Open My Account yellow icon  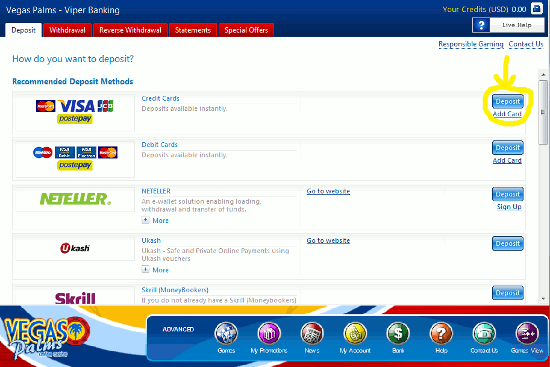(355, 333)
